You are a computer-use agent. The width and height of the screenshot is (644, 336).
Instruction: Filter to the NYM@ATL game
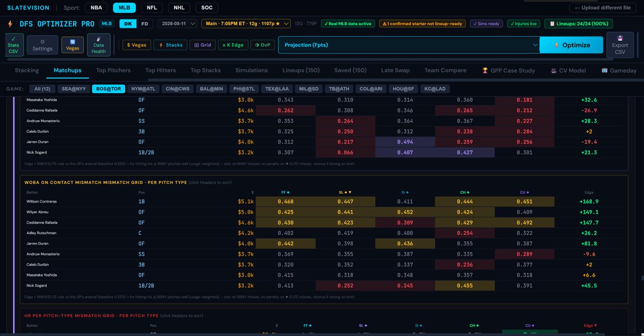coord(144,89)
